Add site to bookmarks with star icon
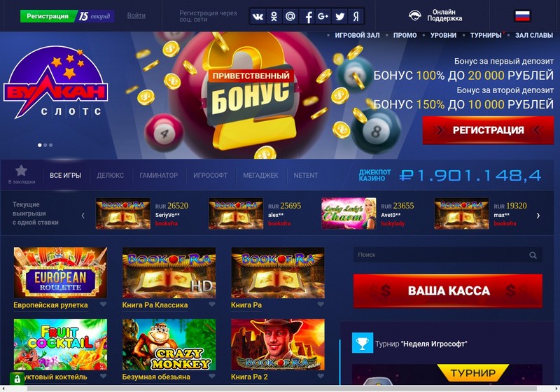The height and width of the screenshot is (392, 560). [22, 171]
